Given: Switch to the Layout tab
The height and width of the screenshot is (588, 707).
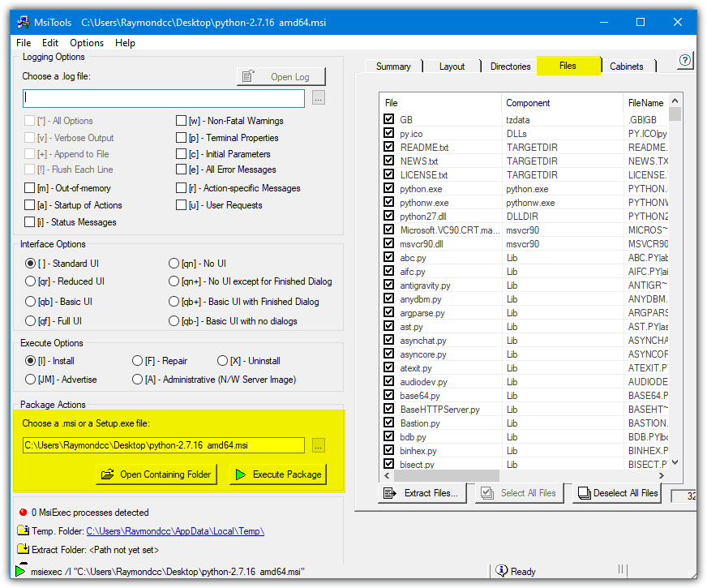Looking at the screenshot, I should point(452,67).
